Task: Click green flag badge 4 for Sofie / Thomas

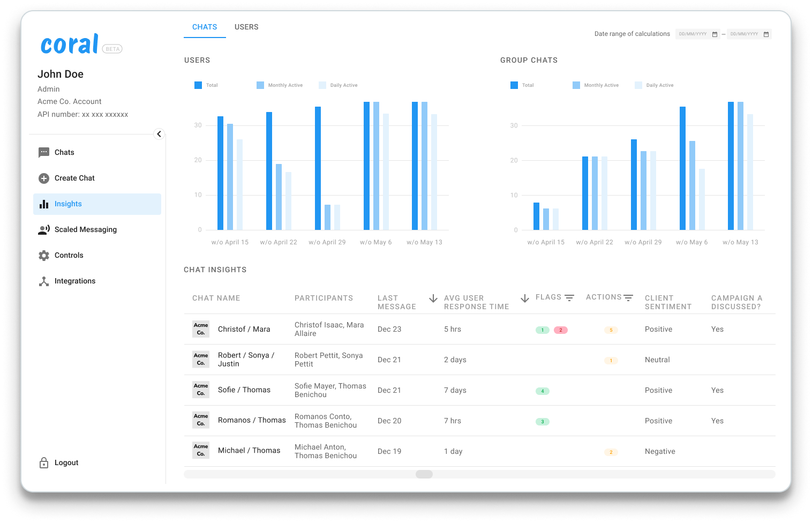Action: (543, 391)
